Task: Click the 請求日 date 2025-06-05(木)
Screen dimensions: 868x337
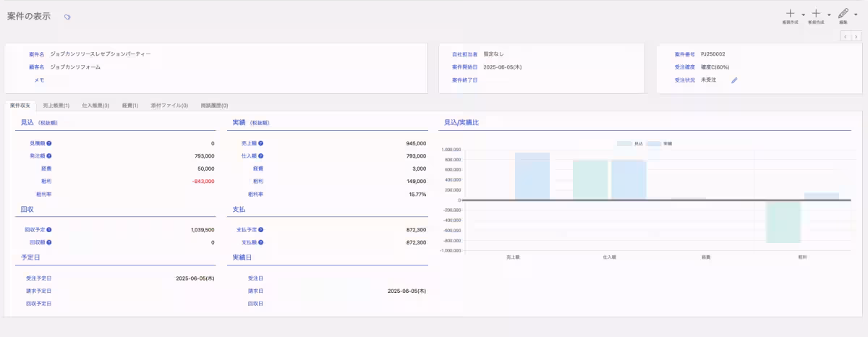Action: click(407, 291)
